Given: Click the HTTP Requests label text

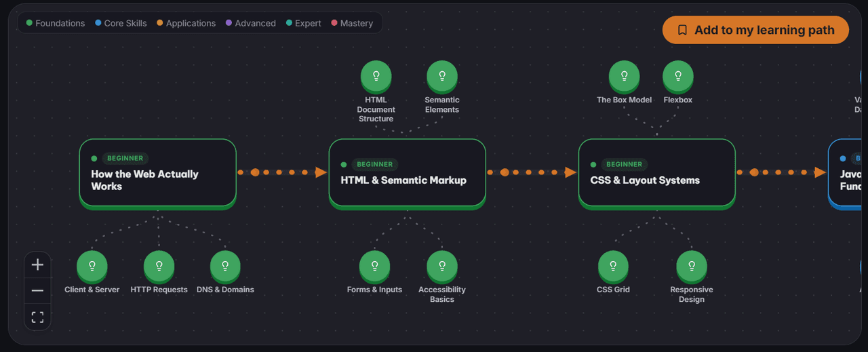Looking at the screenshot, I should tap(159, 290).
